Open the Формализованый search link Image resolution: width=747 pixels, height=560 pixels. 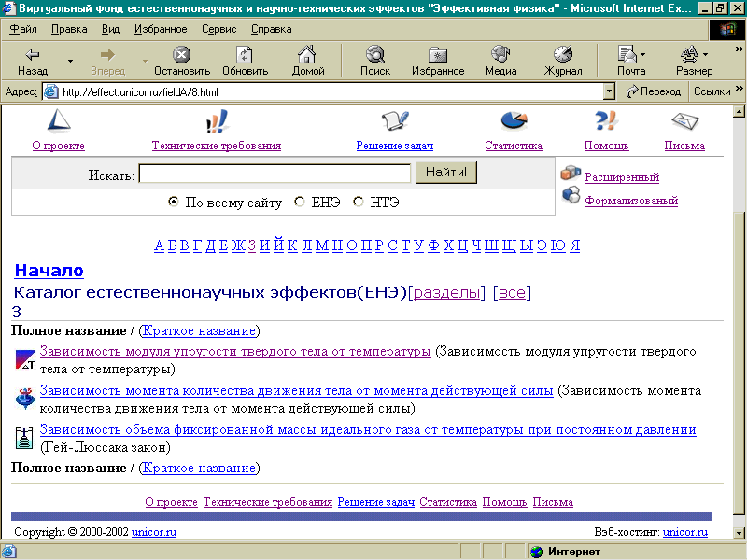tap(631, 201)
